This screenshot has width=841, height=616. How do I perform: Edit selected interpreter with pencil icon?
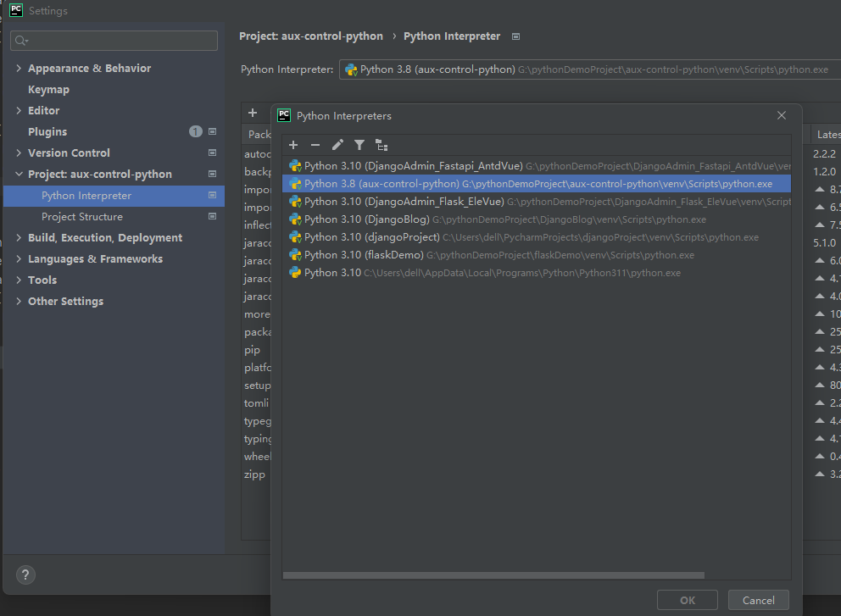pos(337,145)
